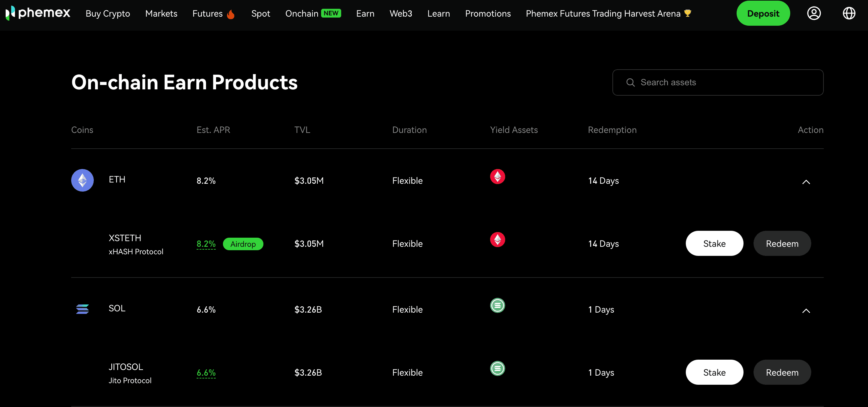Click the Futures flame icon
This screenshot has width=868, height=407.
(x=231, y=14)
